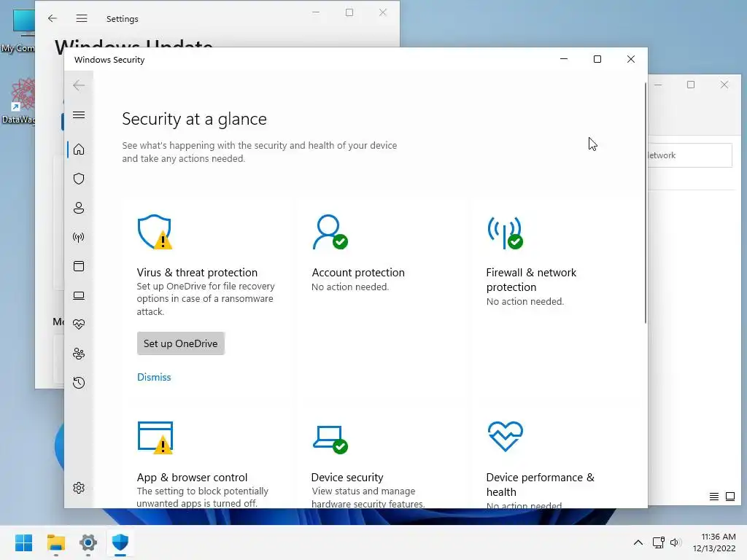Click the volume tray icon
The width and height of the screenshot is (747, 560).
point(676,542)
